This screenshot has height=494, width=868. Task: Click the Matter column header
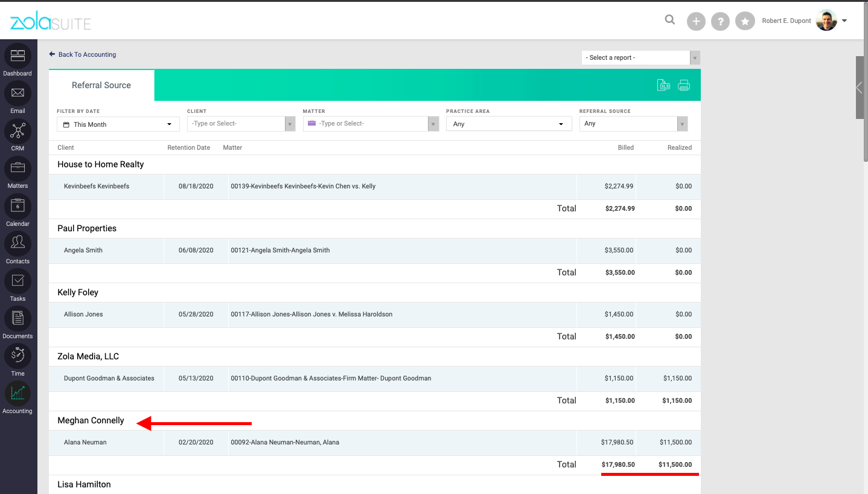click(232, 147)
